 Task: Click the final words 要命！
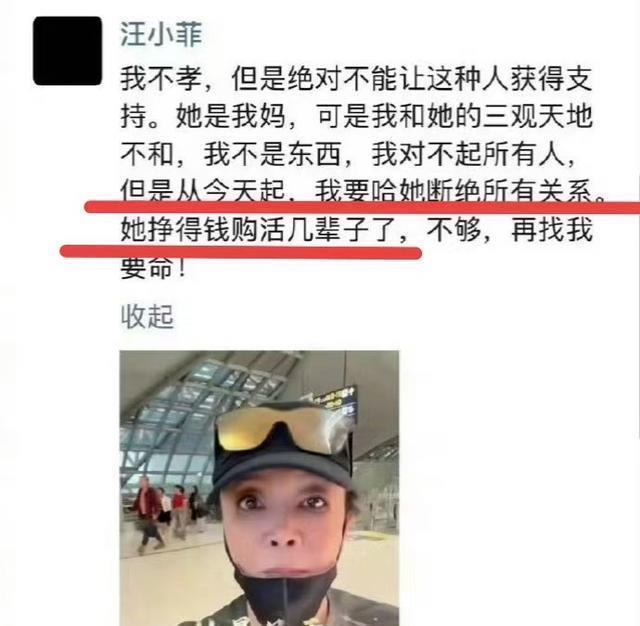[153, 269]
